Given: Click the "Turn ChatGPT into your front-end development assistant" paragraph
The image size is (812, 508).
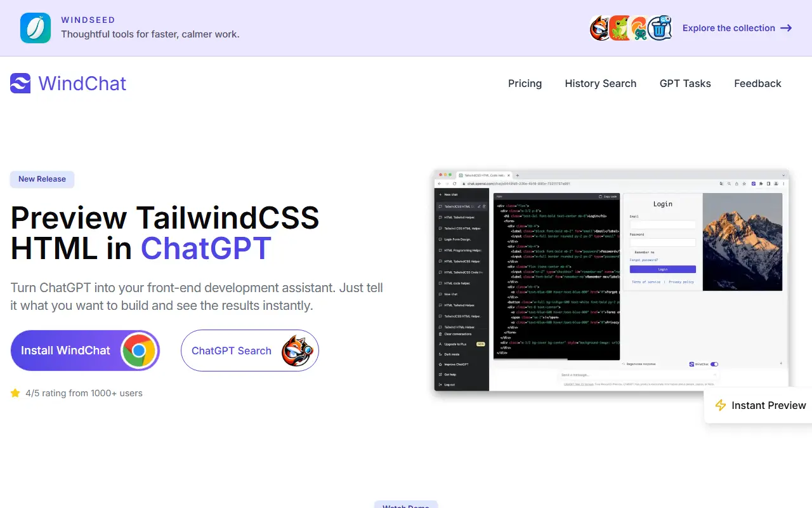Looking at the screenshot, I should coord(197,297).
